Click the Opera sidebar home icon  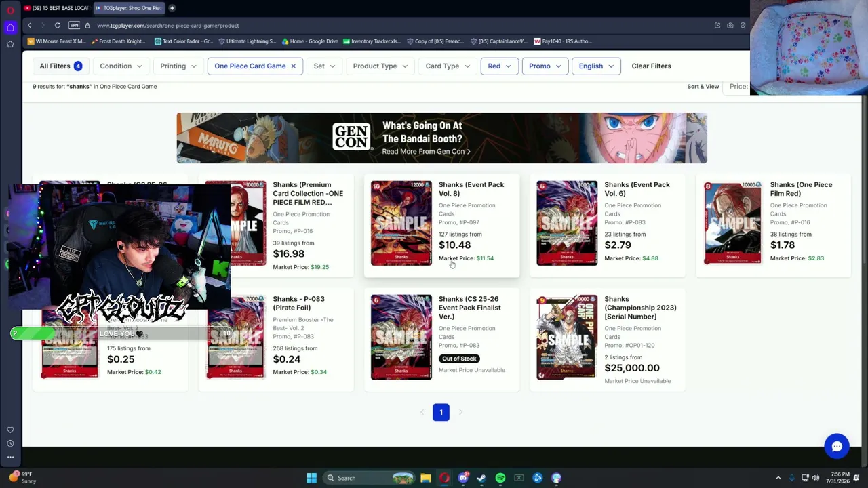[x=10, y=27]
